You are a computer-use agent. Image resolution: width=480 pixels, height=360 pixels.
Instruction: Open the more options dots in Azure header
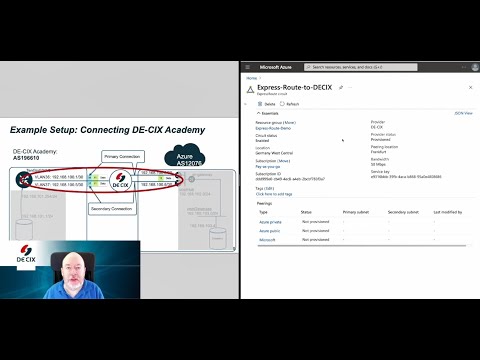pos(464,67)
